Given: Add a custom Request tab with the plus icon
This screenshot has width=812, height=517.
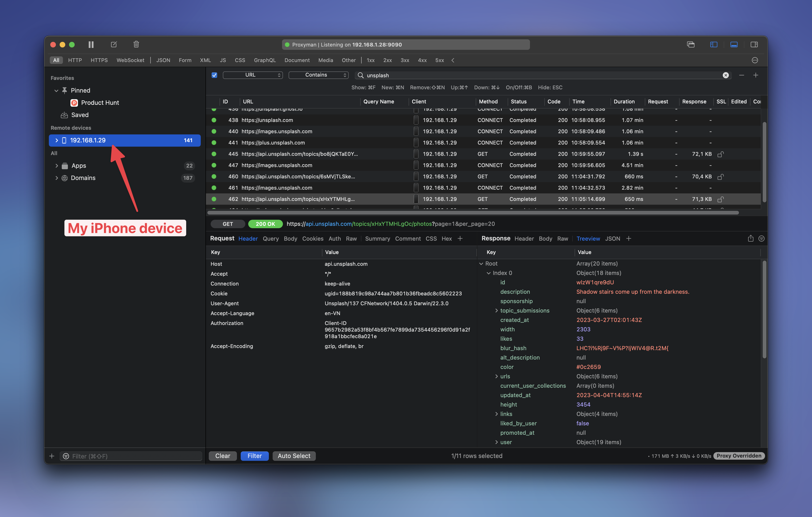Looking at the screenshot, I should pyautogui.click(x=460, y=239).
